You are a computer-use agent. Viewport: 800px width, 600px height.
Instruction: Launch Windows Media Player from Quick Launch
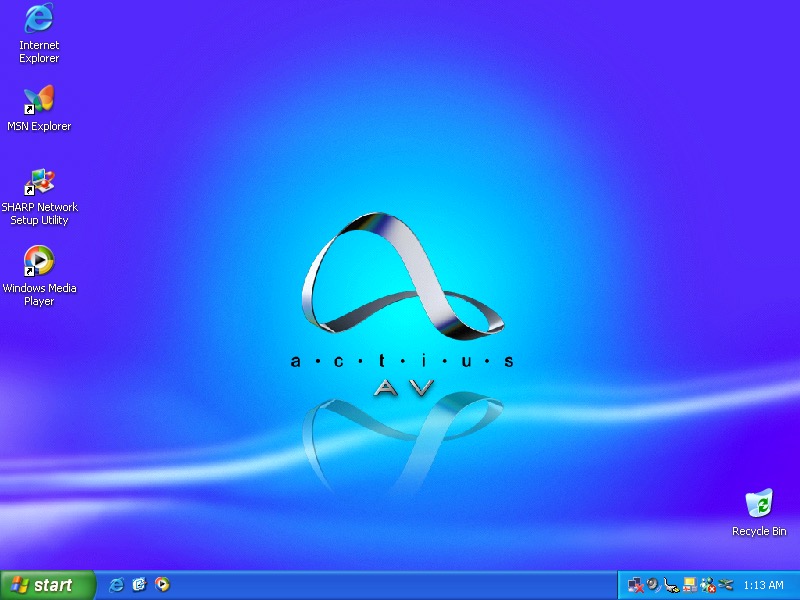coord(162,585)
